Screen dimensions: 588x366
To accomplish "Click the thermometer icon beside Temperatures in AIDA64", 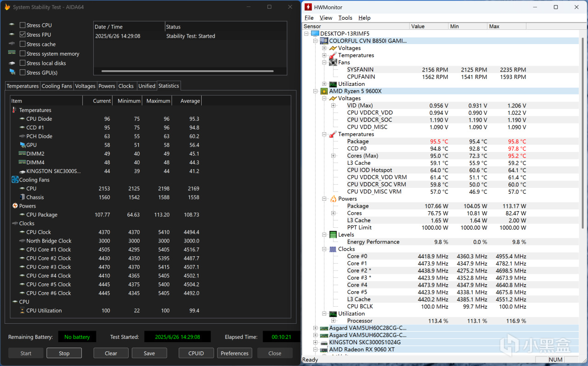I will point(14,110).
